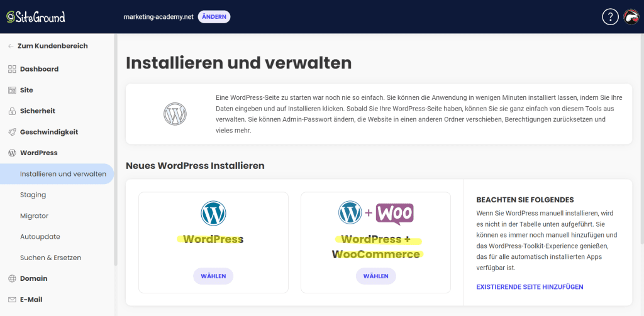Click the SiteGround logo
The height and width of the screenshot is (316, 644).
click(36, 17)
